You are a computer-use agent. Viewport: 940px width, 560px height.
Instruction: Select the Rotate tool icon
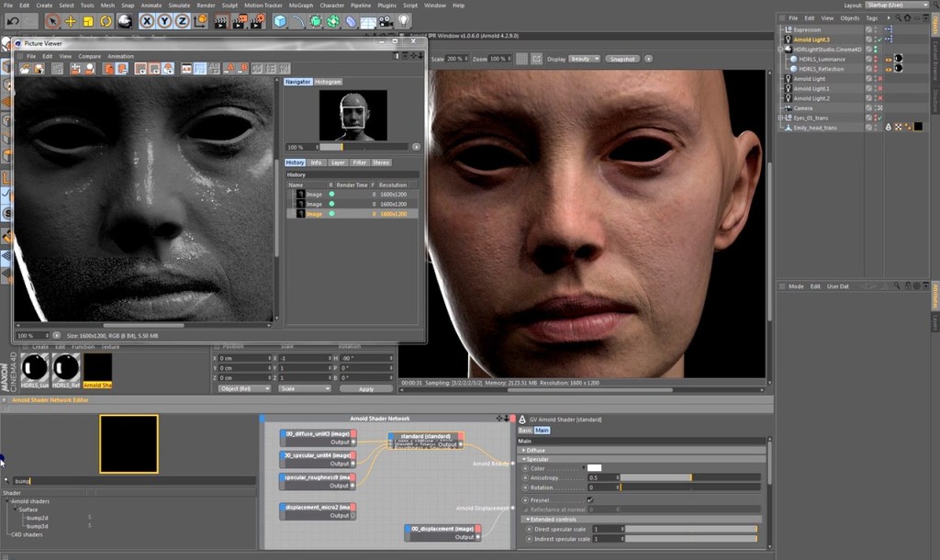(106, 22)
